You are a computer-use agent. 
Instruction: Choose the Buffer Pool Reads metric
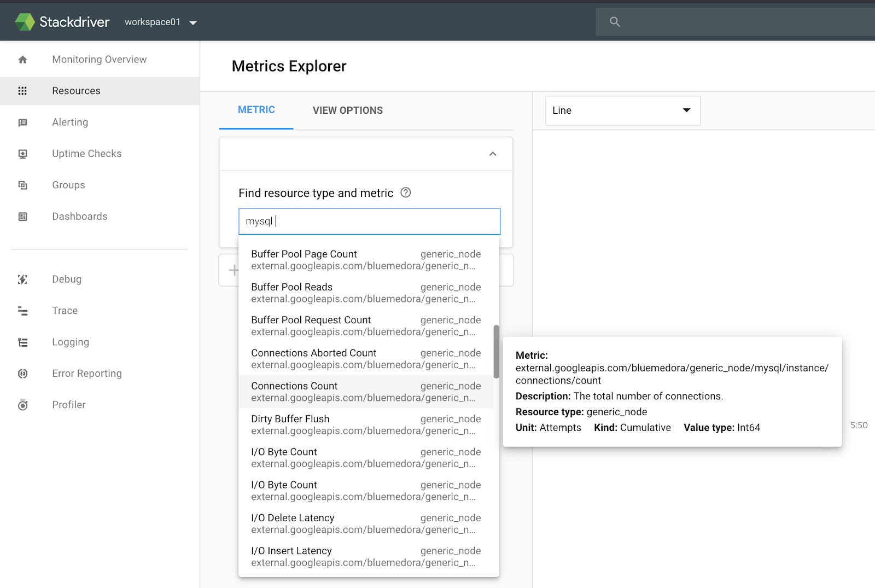point(291,287)
